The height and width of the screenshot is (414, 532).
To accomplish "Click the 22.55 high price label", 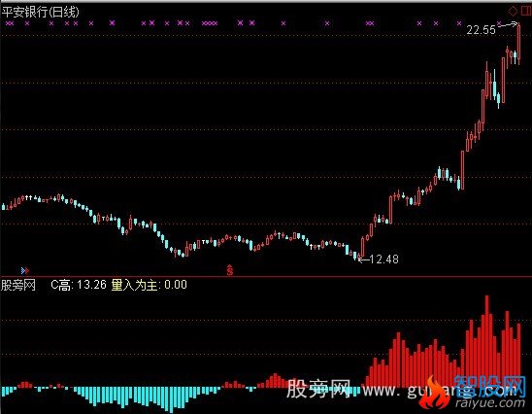I will pos(481,30).
